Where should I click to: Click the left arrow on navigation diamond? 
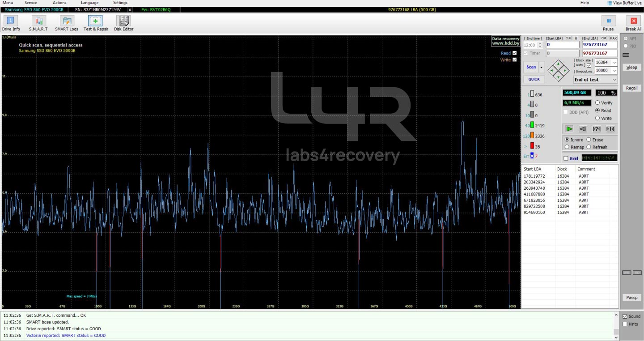click(x=551, y=70)
